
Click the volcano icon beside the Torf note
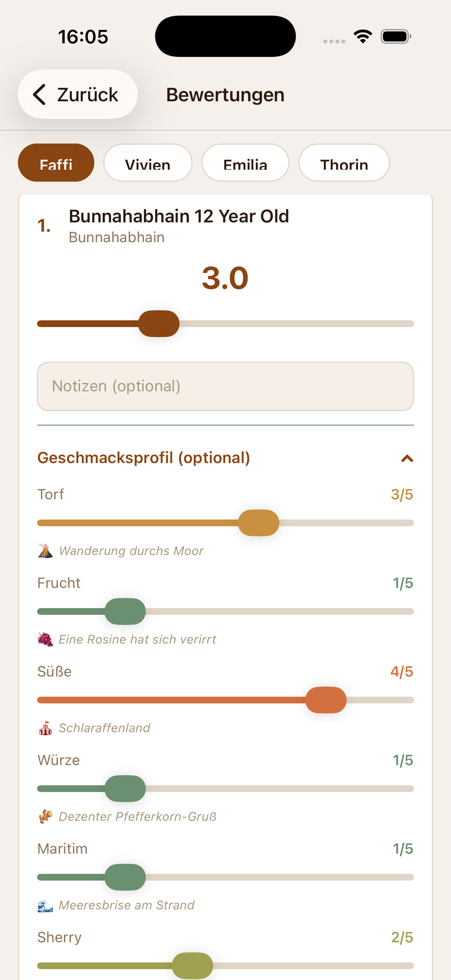(x=46, y=551)
